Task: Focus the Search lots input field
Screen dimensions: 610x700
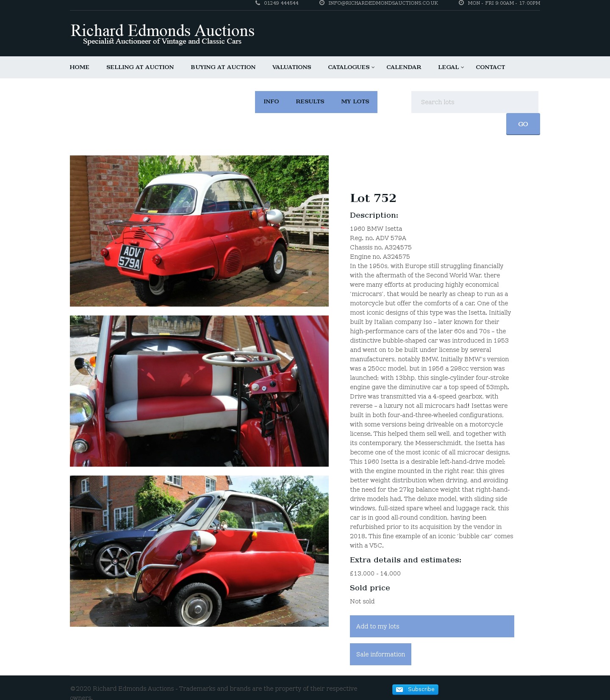Action: tap(475, 102)
